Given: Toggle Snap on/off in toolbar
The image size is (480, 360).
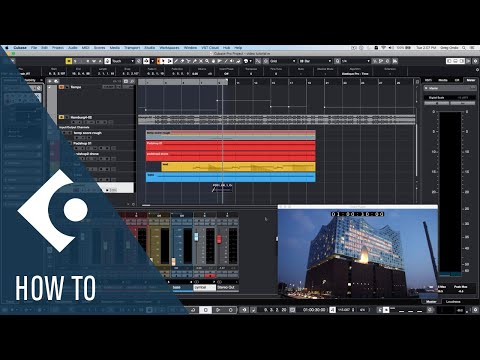Looking at the screenshot, I should (x=258, y=61).
